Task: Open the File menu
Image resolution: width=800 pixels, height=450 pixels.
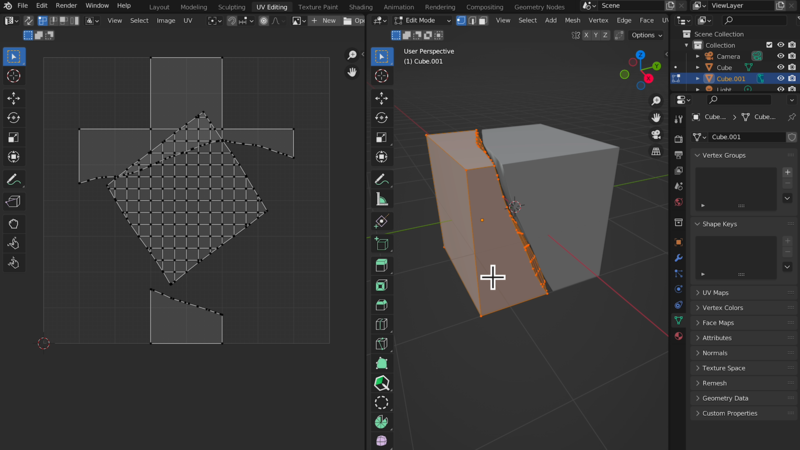Action: coord(22,6)
